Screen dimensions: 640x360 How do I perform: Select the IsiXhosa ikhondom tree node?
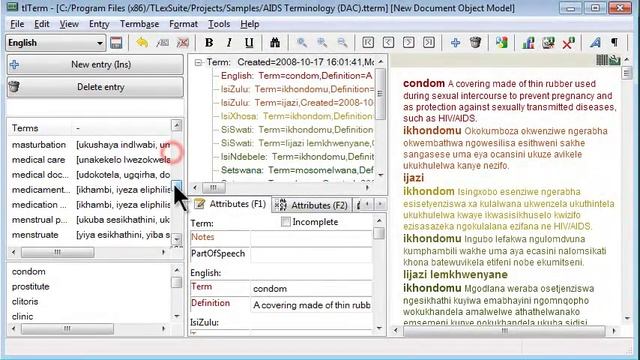[x=297, y=116]
